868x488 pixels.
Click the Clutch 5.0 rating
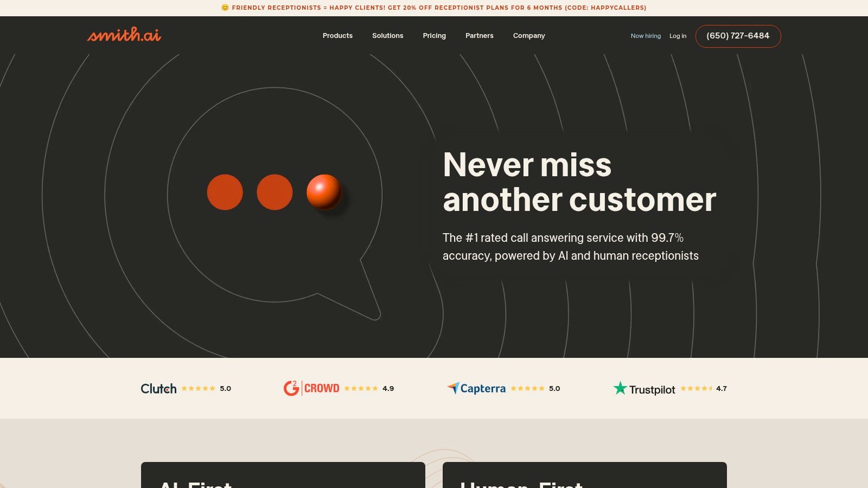tap(225, 388)
